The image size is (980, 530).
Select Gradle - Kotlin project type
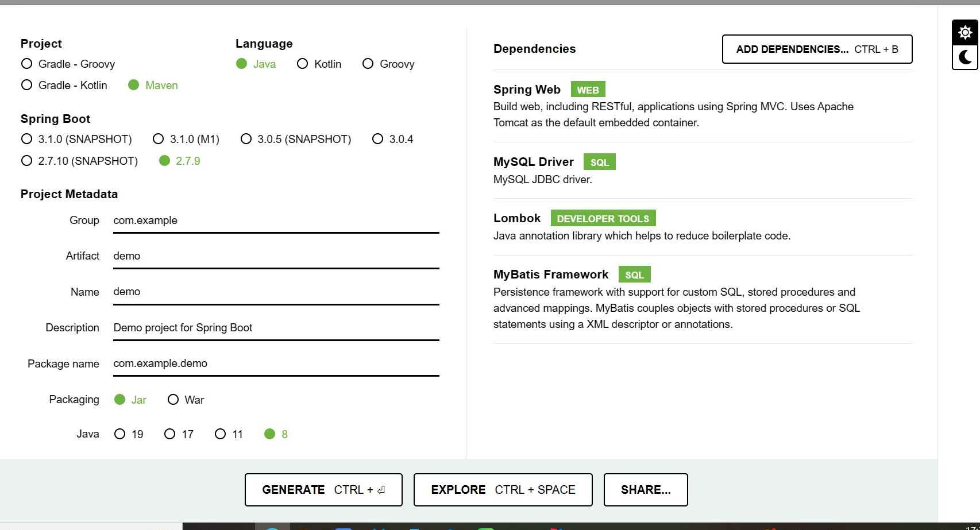tap(64, 85)
